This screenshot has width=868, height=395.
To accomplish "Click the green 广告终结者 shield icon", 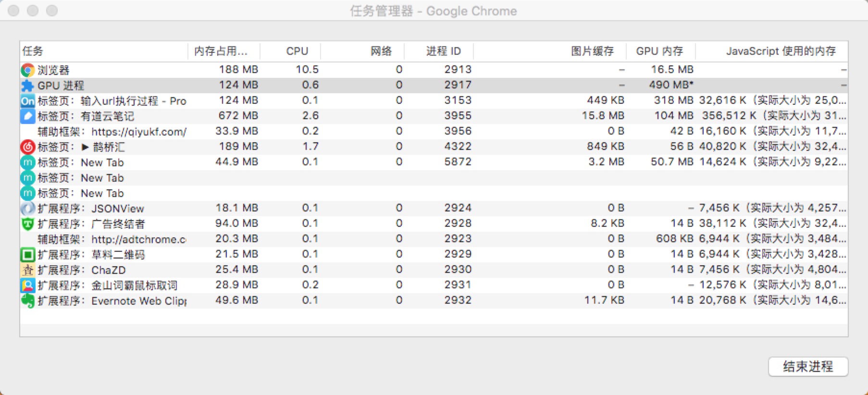I will [27, 224].
